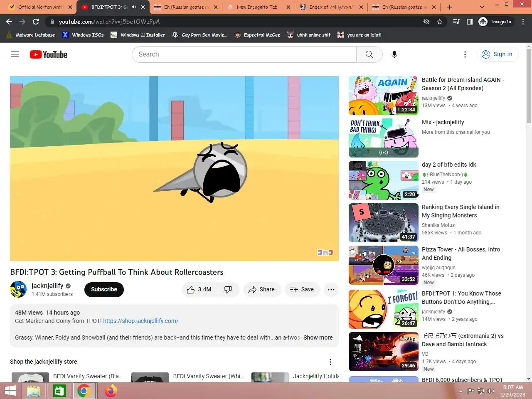The image size is (532, 399).
Task: Open the you are an idiot! bookmark
Action: pyautogui.click(x=360, y=35)
